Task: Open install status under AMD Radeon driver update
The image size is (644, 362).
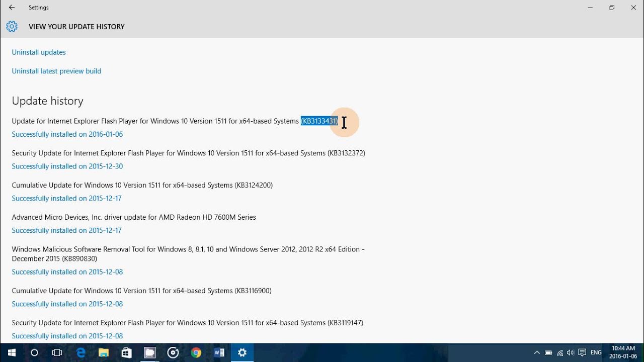Action: coord(67,231)
